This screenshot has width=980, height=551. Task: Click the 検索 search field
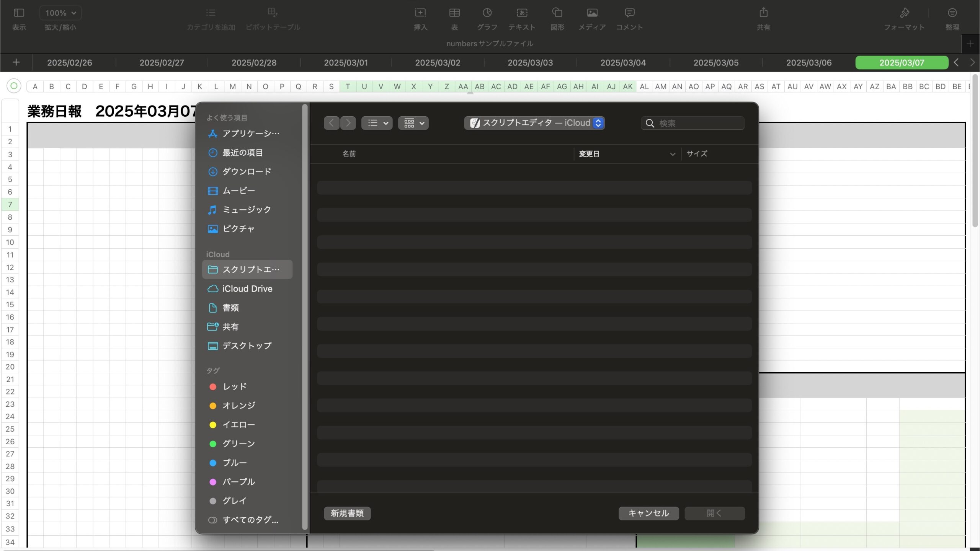[693, 123]
